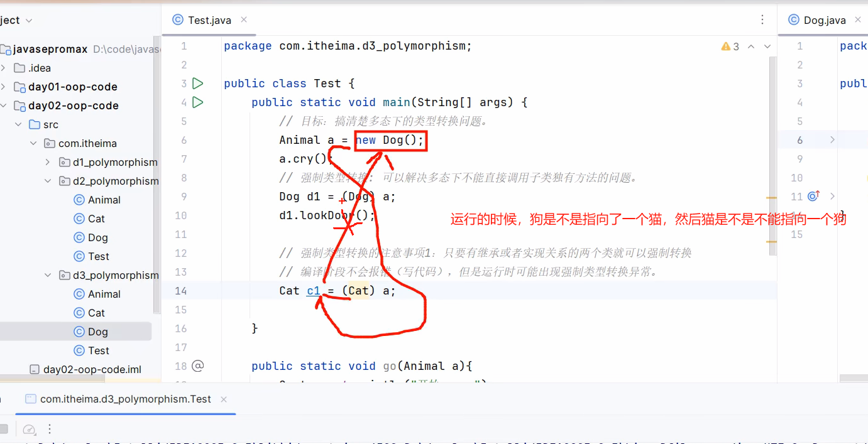This screenshot has width=868, height=444.
Task: Open the run toolbar more-actions menu
Action: tap(50, 429)
